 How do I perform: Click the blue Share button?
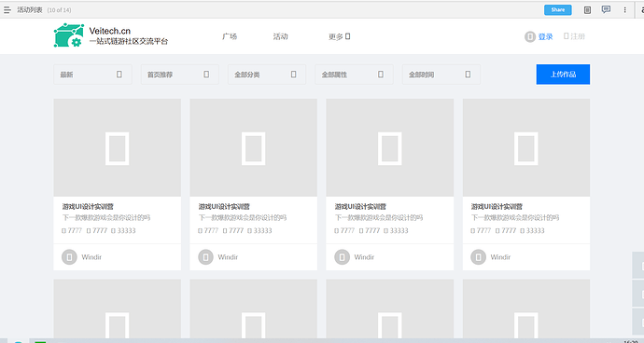click(x=558, y=10)
